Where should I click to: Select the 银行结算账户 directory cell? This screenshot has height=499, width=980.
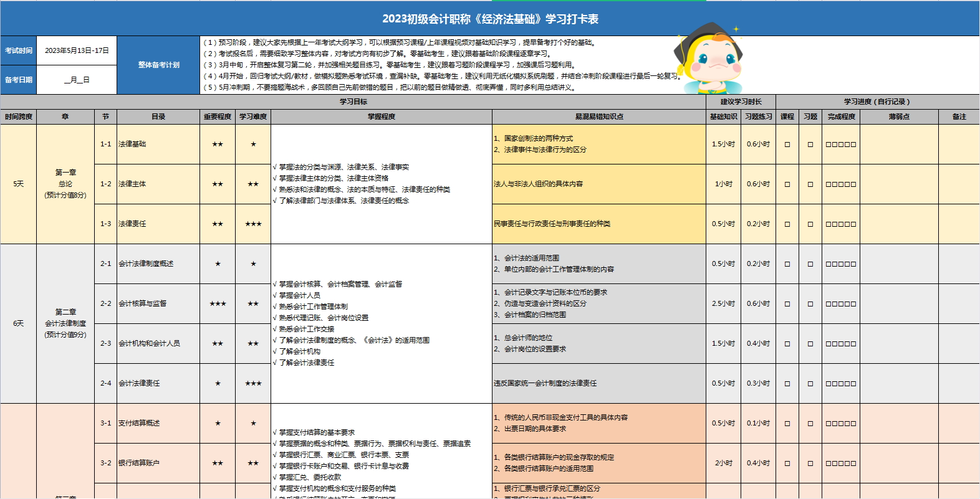(158, 463)
